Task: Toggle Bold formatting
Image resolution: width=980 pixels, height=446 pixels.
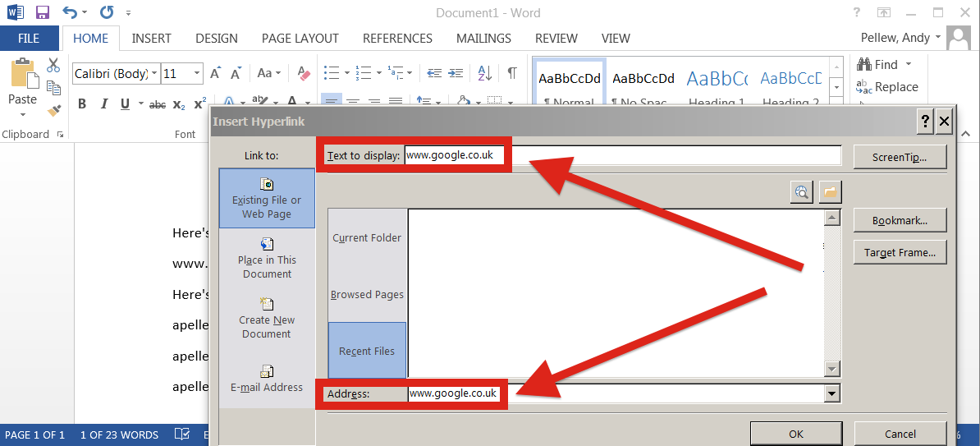Action: coord(82,103)
